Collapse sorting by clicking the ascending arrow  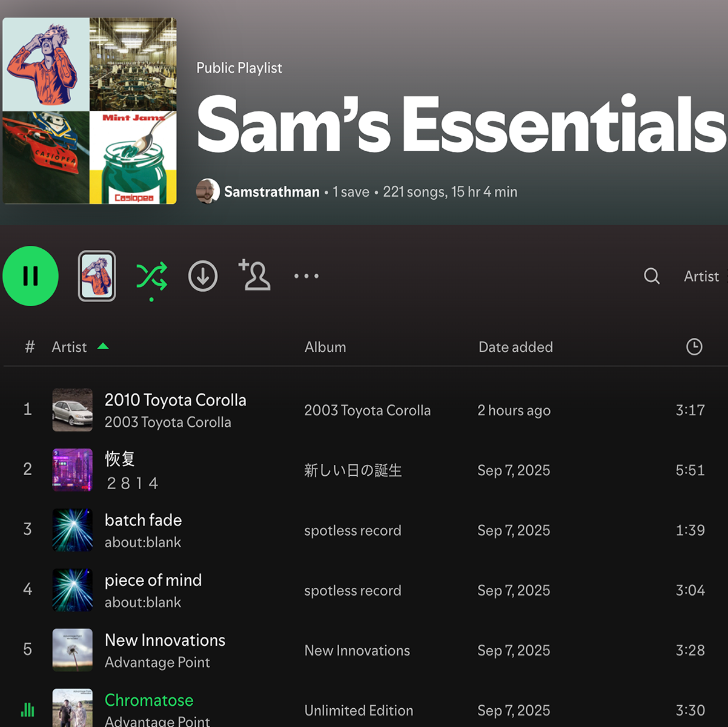103,346
